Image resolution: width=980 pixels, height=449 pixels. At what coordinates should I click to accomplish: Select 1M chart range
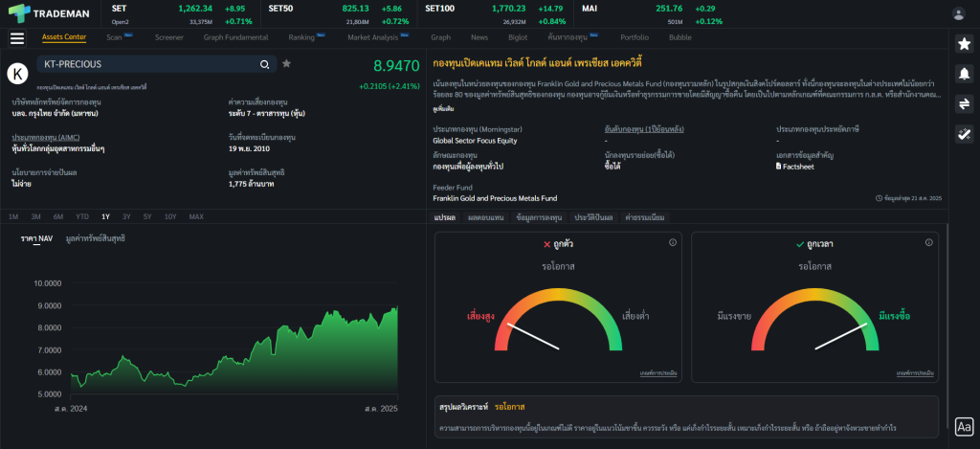(13, 216)
